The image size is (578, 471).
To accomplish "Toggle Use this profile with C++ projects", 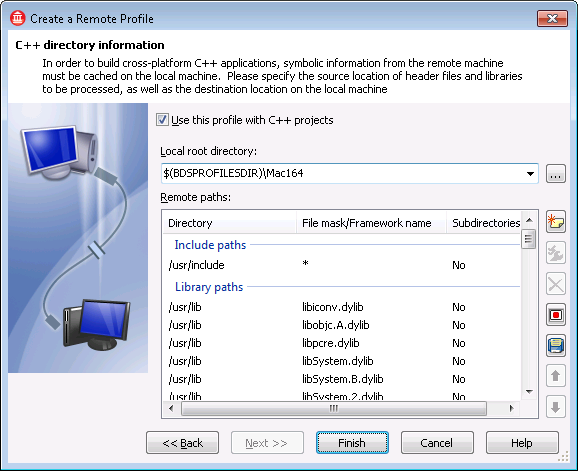I will tap(162, 120).
